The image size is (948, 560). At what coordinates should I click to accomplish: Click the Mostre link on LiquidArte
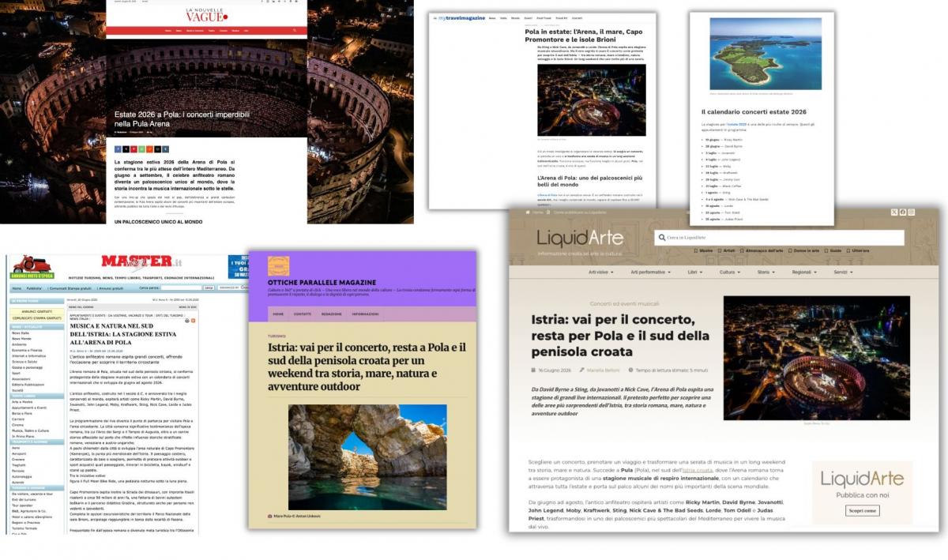(704, 250)
